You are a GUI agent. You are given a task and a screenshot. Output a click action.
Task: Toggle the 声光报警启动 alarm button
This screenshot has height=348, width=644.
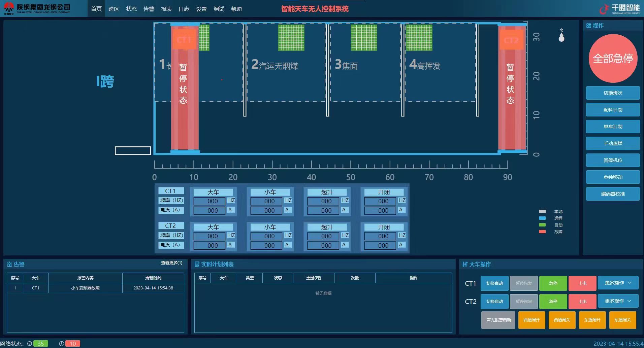[x=498, y=320]
